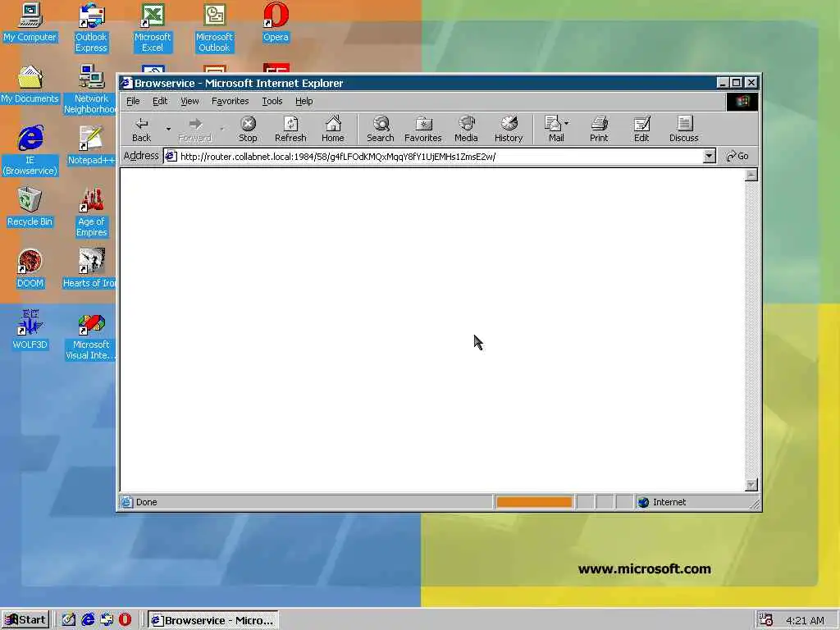
Task: Click the Internet zone status entry
Action: (x=662, y=502)
